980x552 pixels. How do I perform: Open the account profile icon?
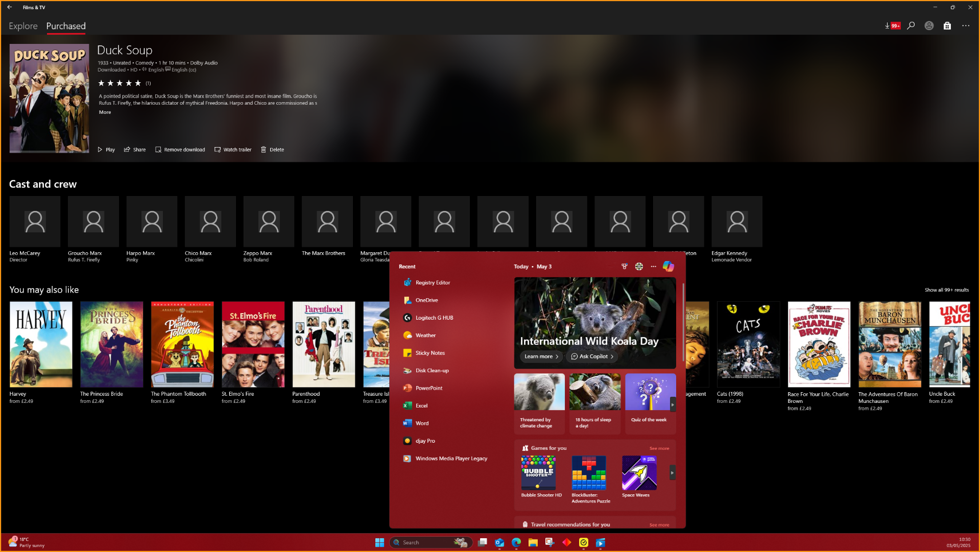click(x=929, y=26)
